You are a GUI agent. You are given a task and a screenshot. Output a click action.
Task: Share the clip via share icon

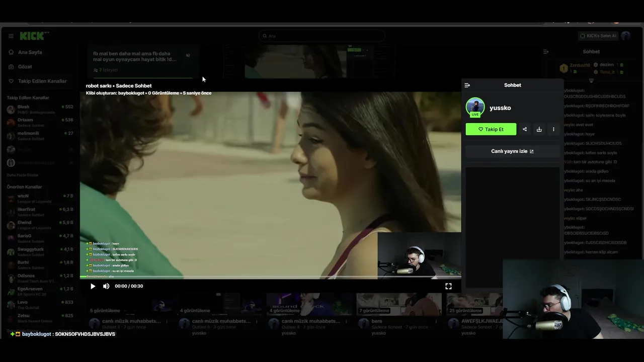pyautogui.click(x=525, y=129)
